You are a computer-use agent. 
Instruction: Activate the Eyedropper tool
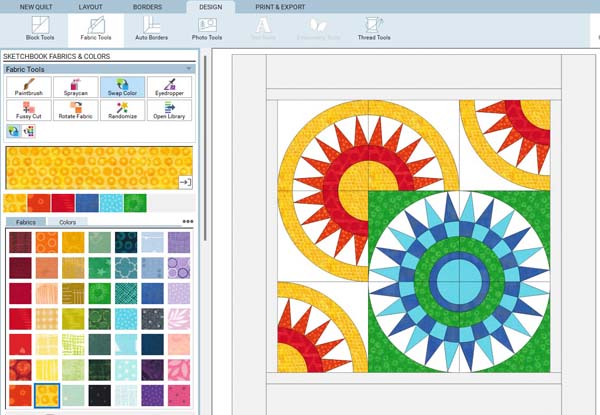169,87
